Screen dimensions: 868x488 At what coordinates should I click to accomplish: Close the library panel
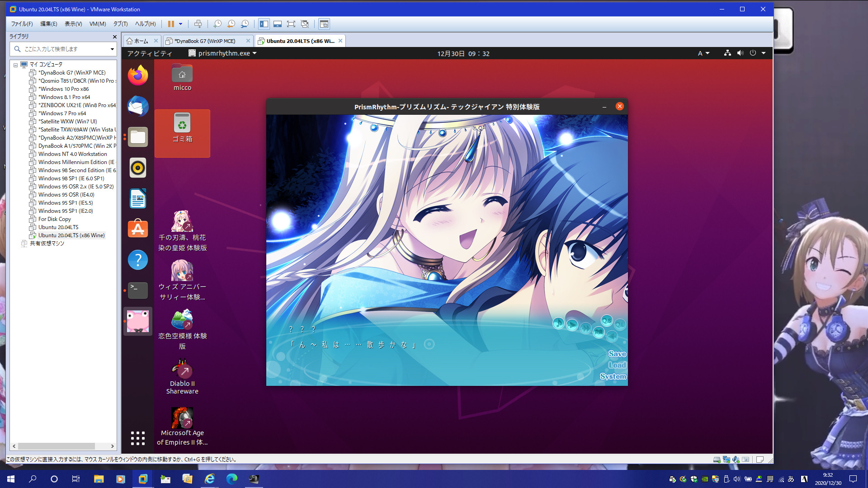114,37
